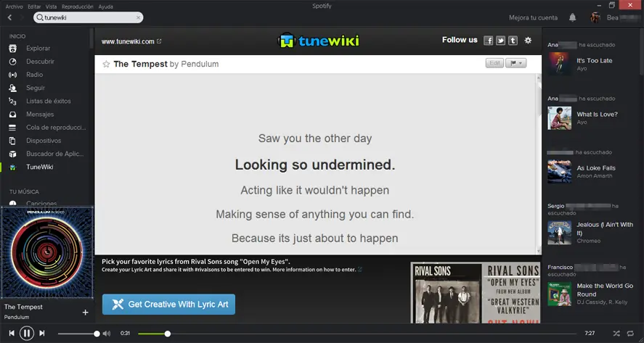Open www.tunewiki.com external link

(x=131, y=41)
